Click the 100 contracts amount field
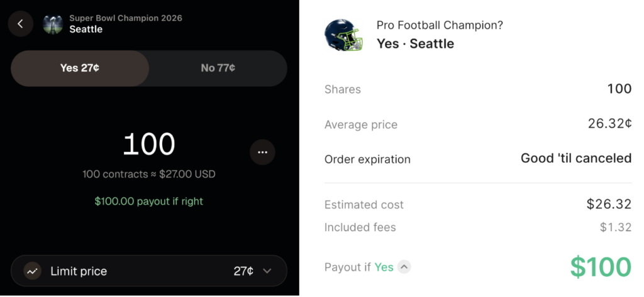 149,144
